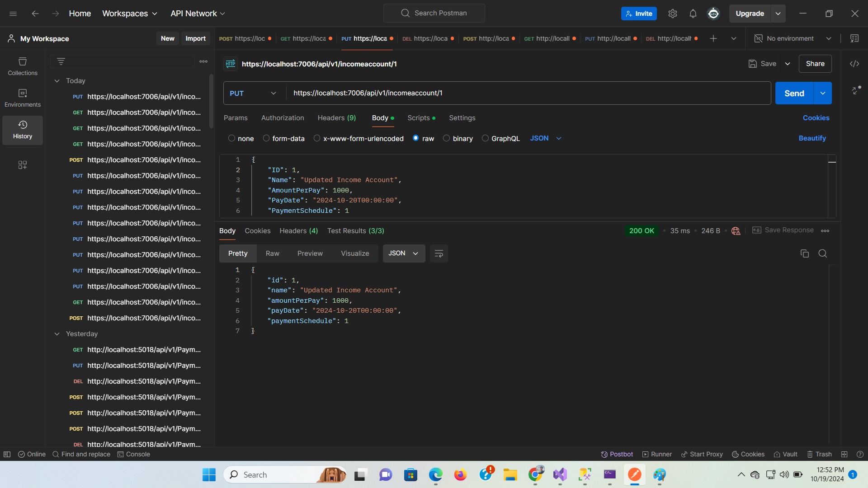Select the form-data body option

266,138
